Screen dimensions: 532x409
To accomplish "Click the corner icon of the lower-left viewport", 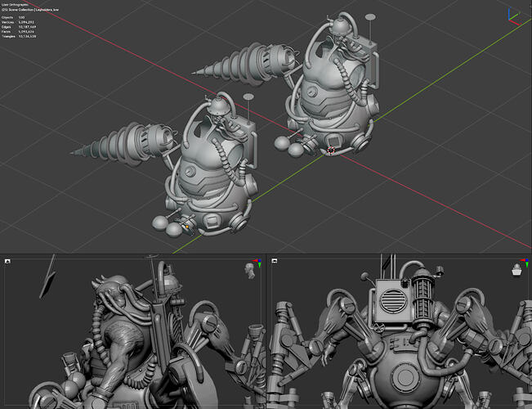I will [8, 261].
